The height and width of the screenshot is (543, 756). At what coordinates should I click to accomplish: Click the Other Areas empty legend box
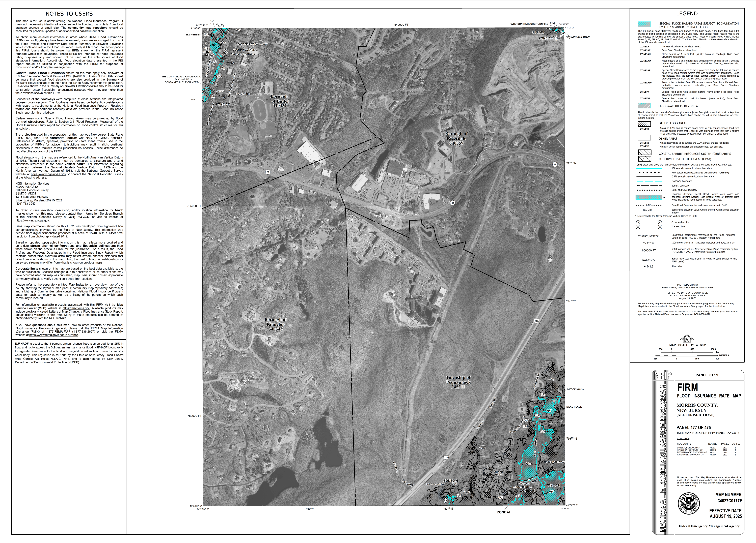[644, 138]
